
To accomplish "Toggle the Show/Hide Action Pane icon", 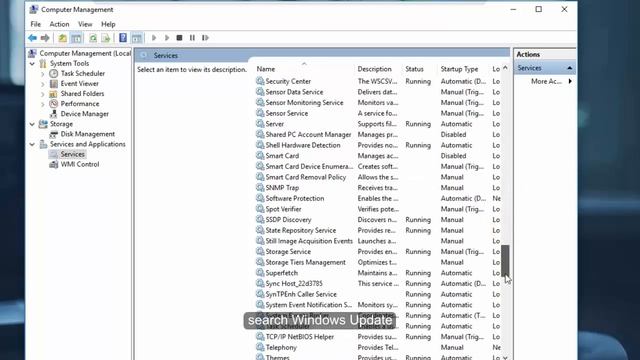I will (137, 38).
